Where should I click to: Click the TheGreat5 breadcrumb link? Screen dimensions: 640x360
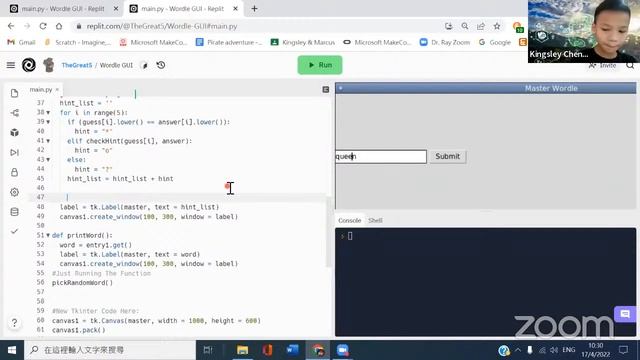77,65
